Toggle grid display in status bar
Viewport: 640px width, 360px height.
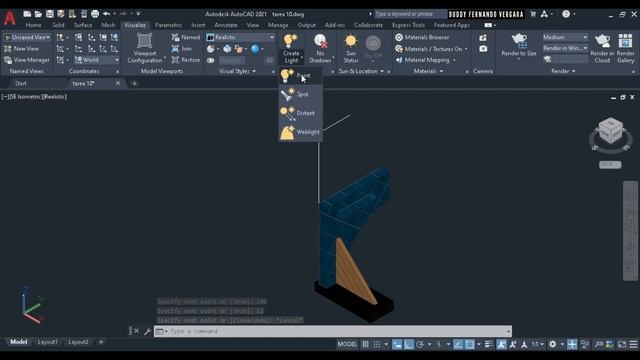point(366,344)
